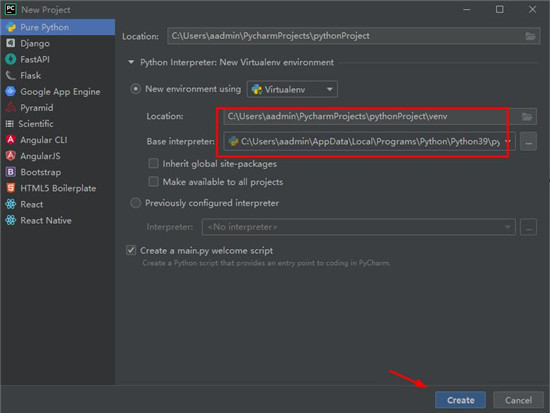
Task: Browse for the venv location folder icon
Action: [x=527, y=116]
